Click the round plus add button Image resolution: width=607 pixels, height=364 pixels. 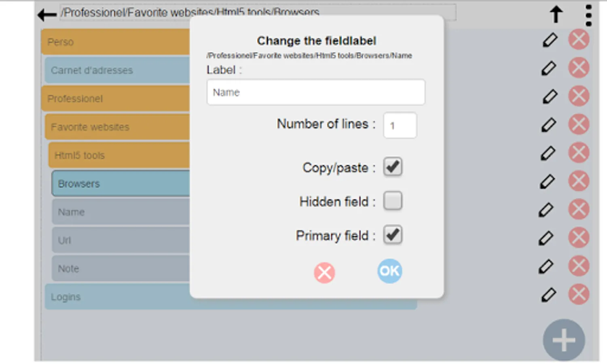pos(563,340)
